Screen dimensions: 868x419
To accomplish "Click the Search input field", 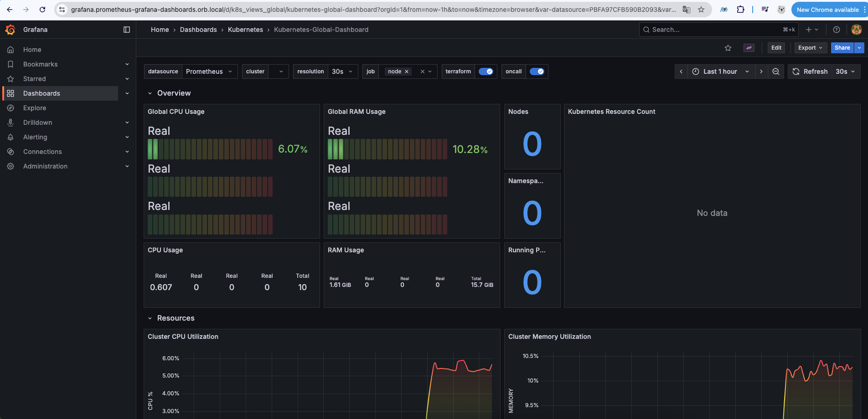I will [718, 30].
